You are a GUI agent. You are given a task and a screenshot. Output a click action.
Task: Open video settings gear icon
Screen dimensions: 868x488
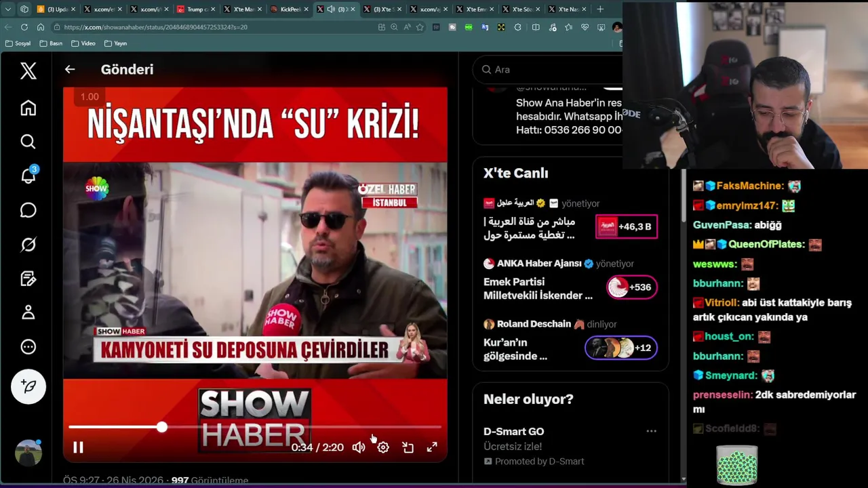[x=383, y=447]
